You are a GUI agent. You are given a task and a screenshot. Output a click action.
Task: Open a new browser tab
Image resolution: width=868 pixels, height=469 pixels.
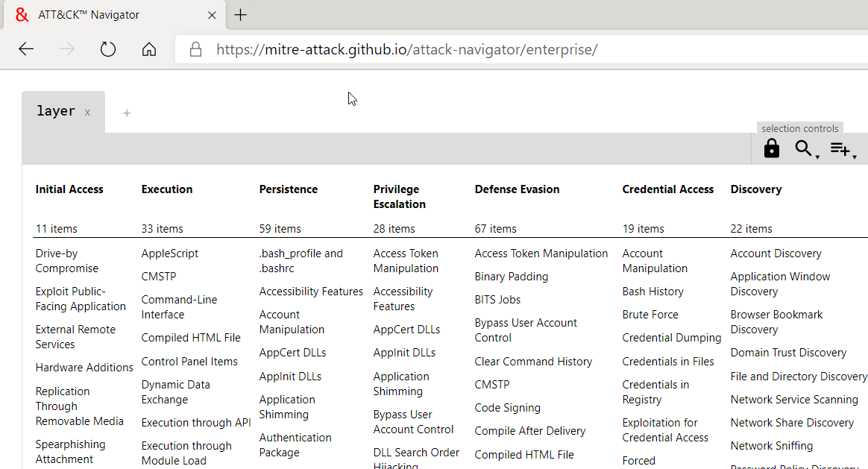[x=240, y=14]
